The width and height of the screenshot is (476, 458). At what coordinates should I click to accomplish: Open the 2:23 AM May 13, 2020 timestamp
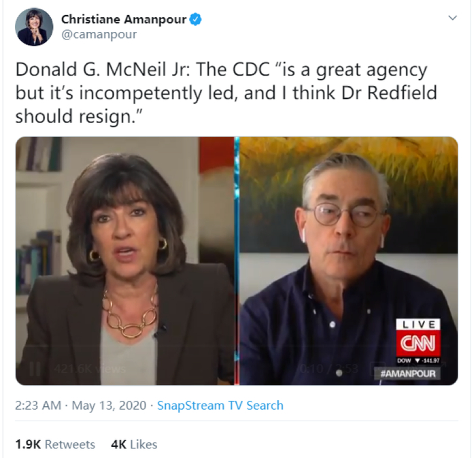[x=81, y=406]
